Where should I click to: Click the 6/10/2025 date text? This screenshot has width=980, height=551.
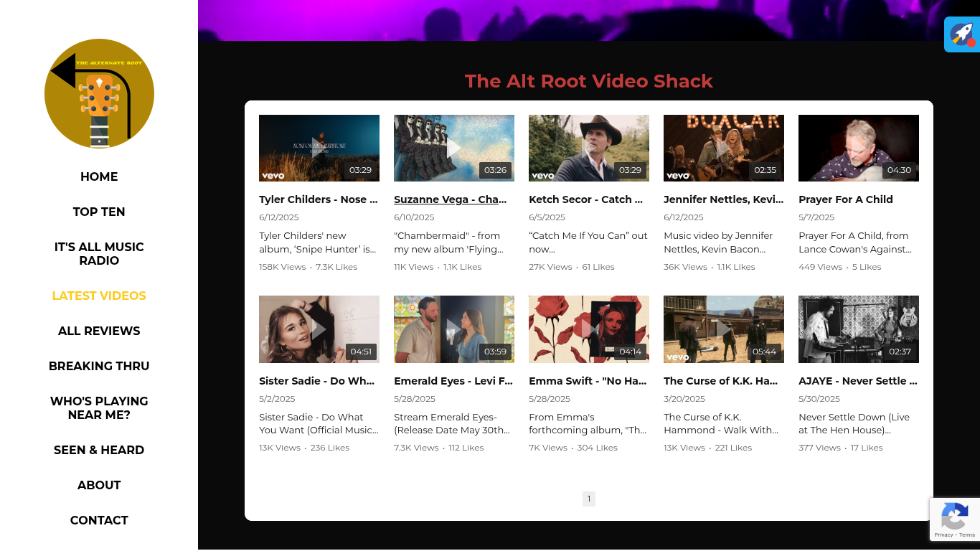click(414, 217)
